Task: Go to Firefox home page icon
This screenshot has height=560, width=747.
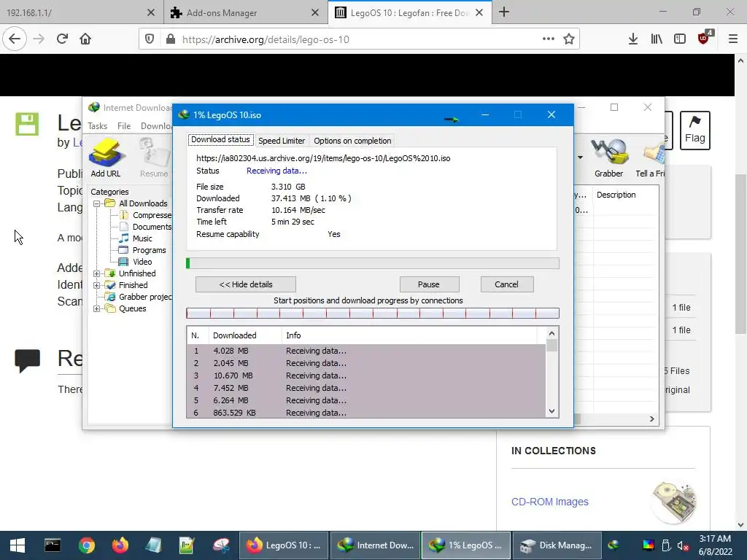Action: click(85, 39)
